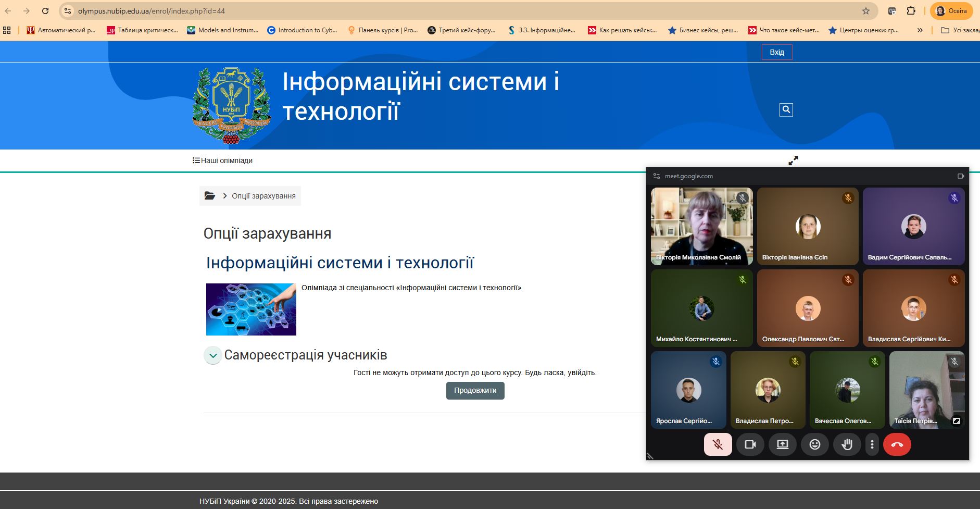Collapse the Самореєстрація учасників section
Viewport: 980px width, 509px height.
point(212,355)
